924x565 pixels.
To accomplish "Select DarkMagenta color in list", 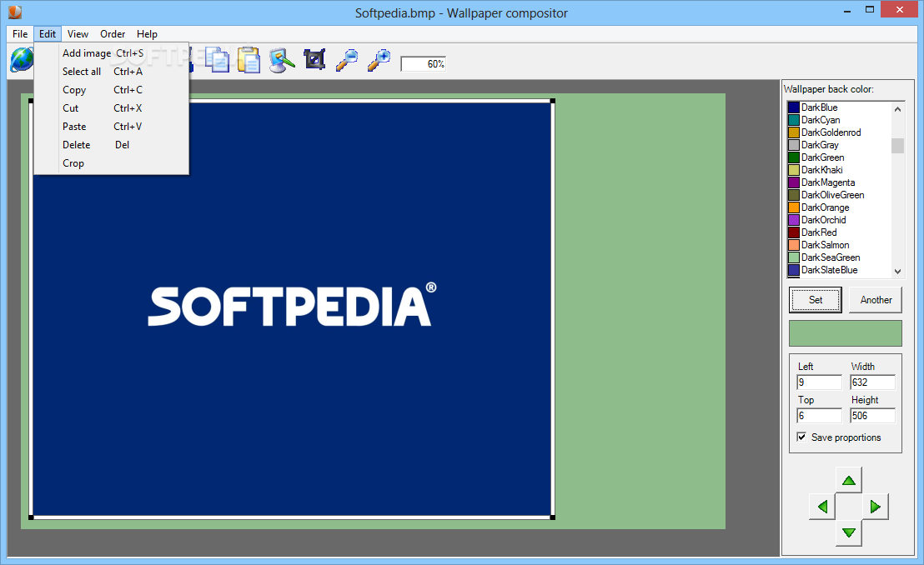I will pos(839,182).
